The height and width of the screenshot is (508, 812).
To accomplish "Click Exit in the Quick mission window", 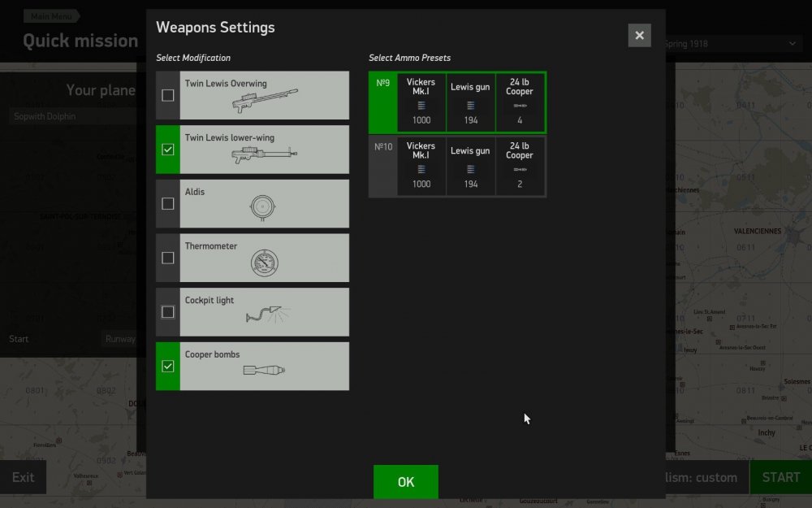I will point(24,477).
